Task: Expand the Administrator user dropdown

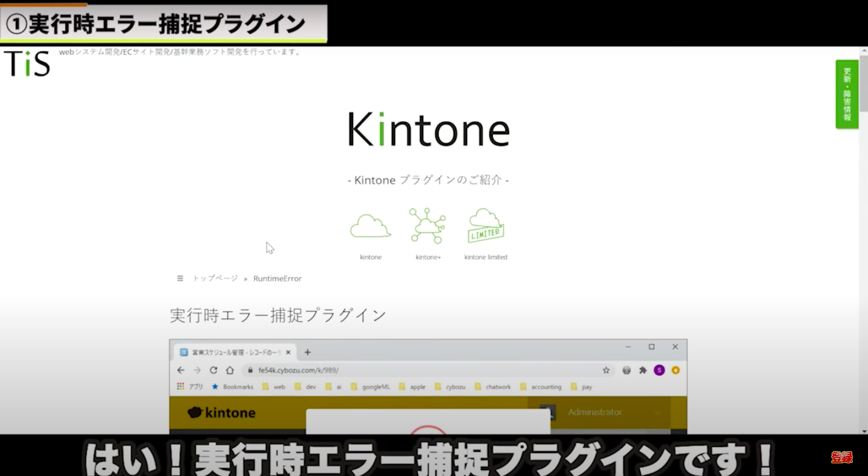Action: (x=658, y=413)
